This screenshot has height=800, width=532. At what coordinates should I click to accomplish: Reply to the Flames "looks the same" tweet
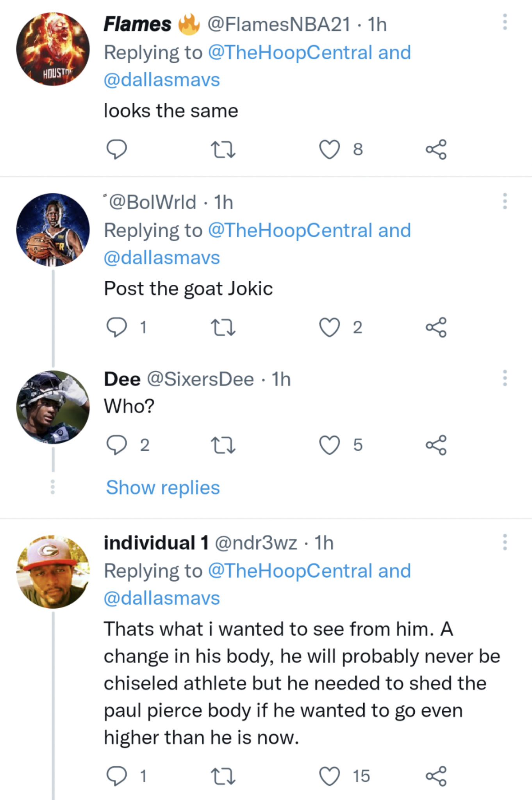(116, 150)
